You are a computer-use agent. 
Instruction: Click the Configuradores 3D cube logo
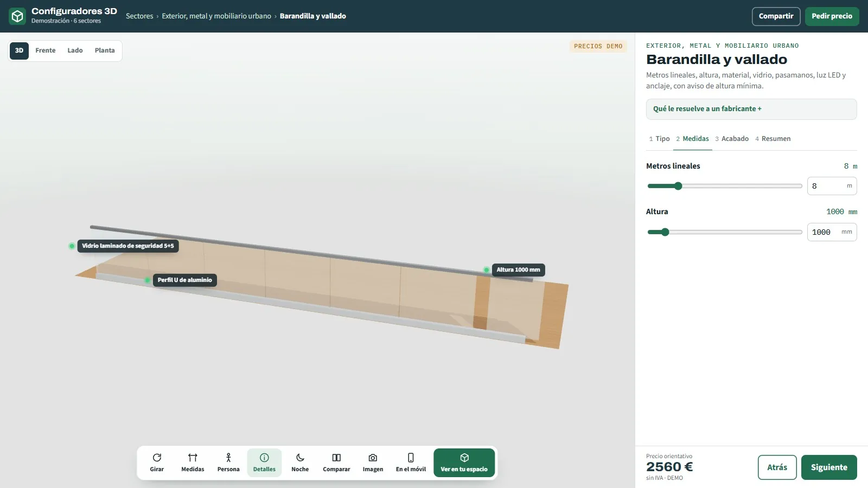tap(17, 16)
